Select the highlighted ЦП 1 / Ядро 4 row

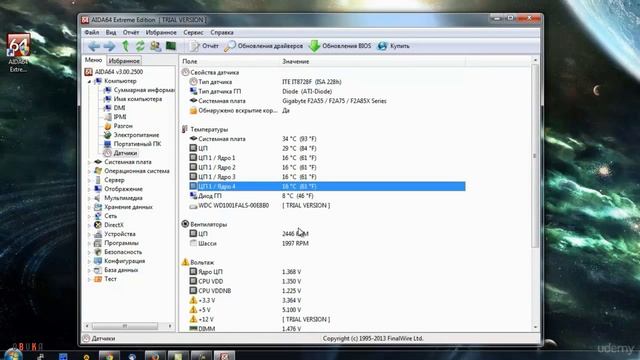coord(327,186)
